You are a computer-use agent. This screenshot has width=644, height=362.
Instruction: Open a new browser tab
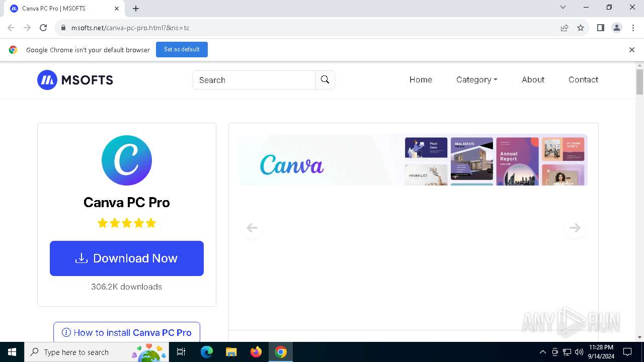click(x=136, y=8)
